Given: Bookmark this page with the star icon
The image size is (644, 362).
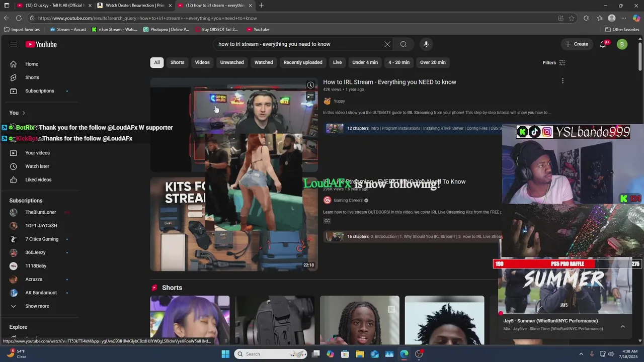Looking at the screenshot, I should (572, 18).
